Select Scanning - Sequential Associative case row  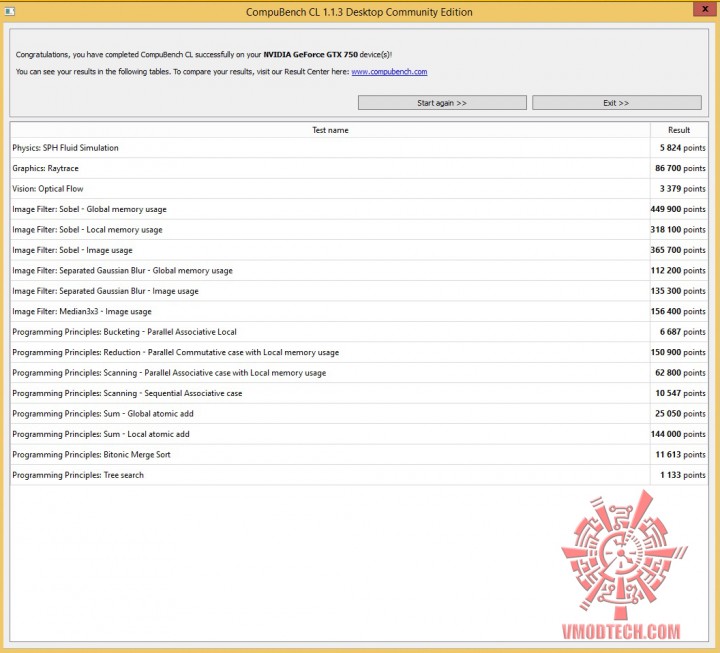click(359, 393)
